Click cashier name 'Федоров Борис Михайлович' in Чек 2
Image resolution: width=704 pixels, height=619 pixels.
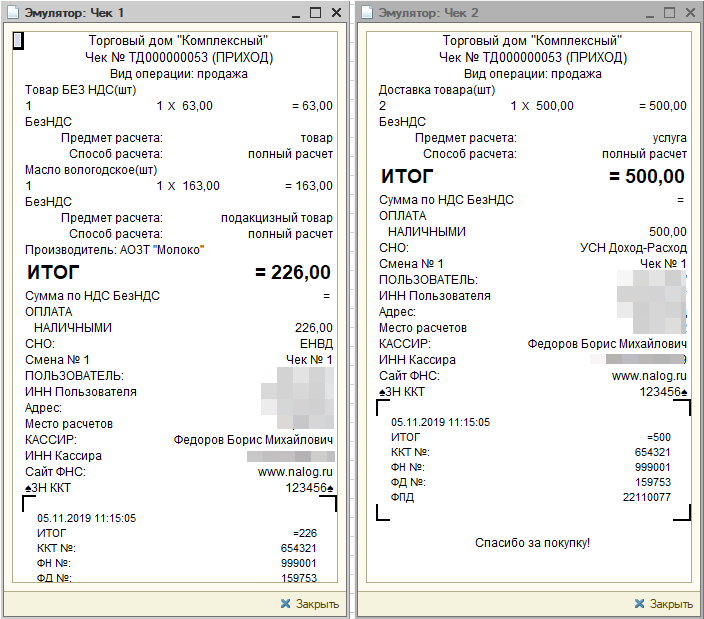tap(607, 344)
